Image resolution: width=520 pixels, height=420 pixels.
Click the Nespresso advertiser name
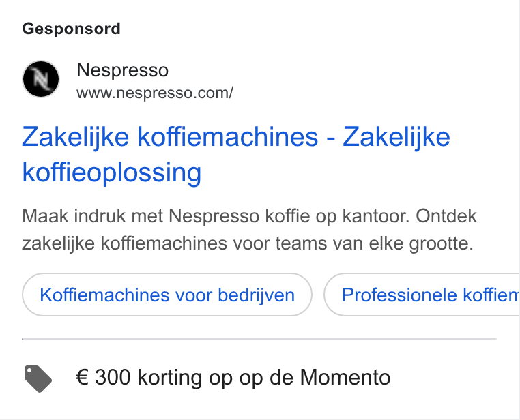tap(122, 70)
